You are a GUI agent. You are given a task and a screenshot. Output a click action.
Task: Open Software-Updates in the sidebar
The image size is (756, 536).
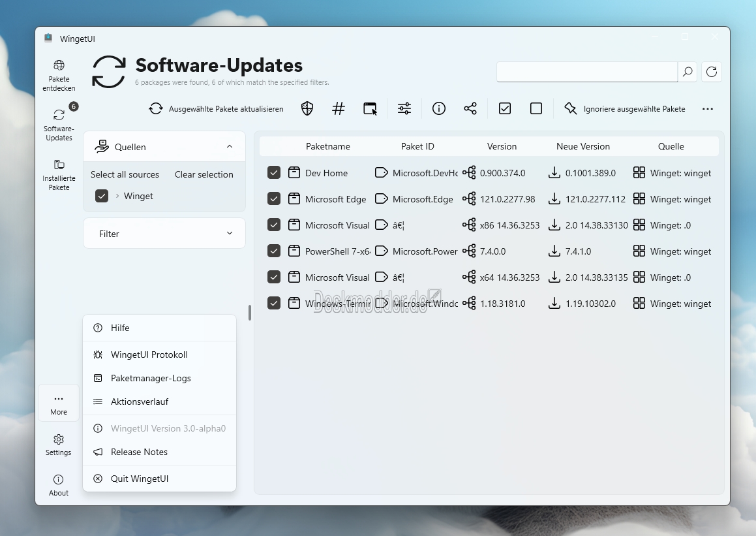[59, 125]
